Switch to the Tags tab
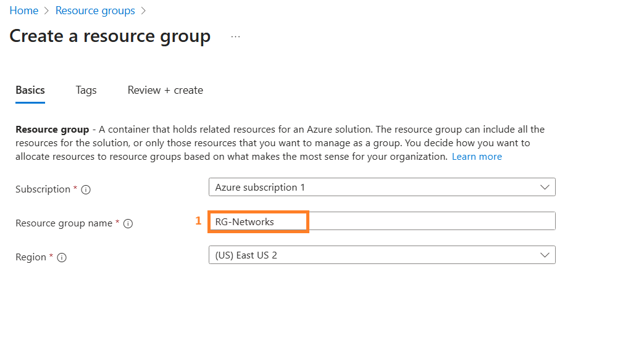 [86, 90]
